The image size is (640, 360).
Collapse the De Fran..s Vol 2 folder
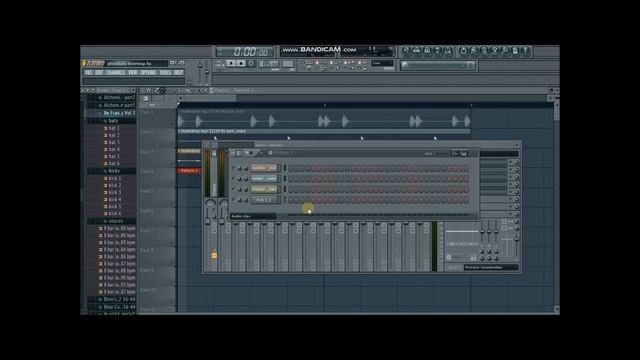pyautogui.click(x=118, y=113)
